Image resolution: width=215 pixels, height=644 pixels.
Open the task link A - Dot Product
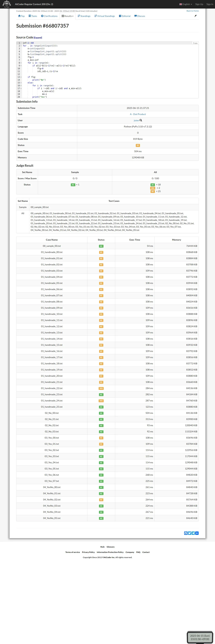[x=138, y=114]
